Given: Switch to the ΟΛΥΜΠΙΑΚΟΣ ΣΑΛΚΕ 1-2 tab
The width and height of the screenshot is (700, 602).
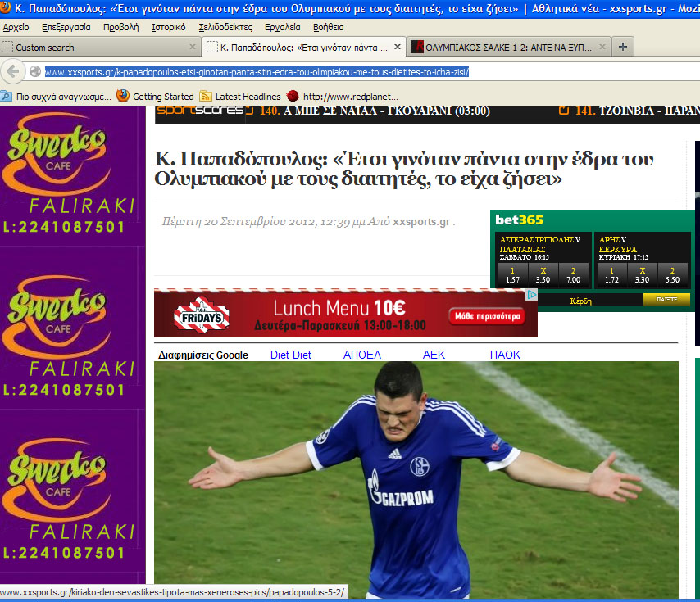Looking at the screenshot, I should point(507,47).
